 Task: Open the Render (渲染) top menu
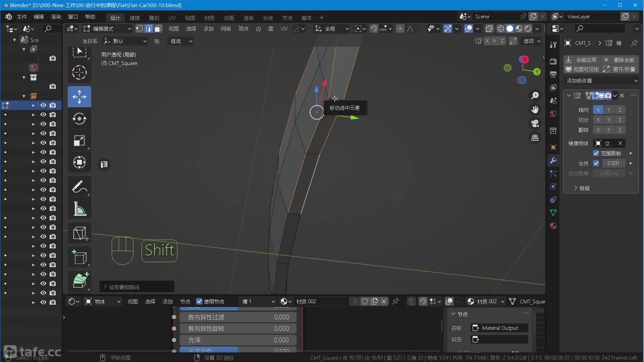pos(56,17)
